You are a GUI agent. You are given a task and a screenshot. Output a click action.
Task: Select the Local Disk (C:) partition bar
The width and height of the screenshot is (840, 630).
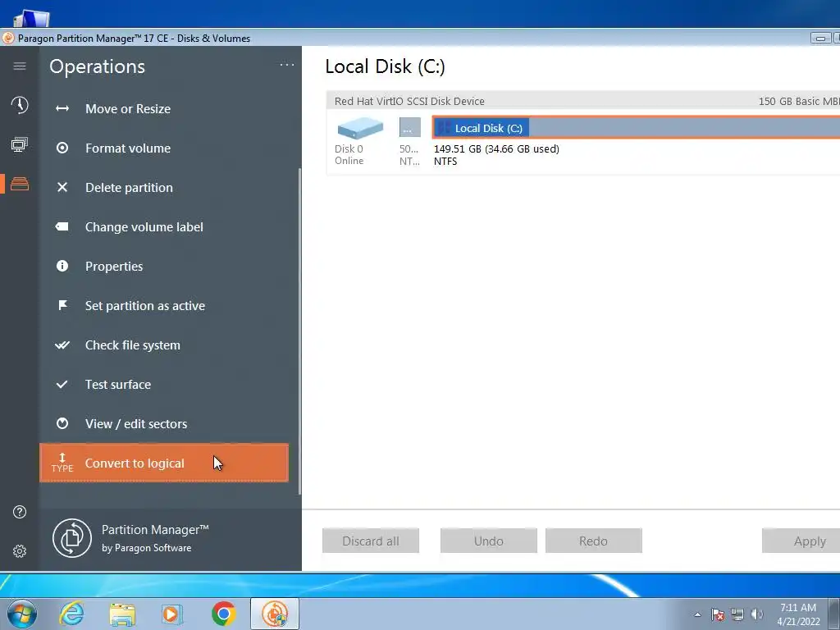point(636,127)
